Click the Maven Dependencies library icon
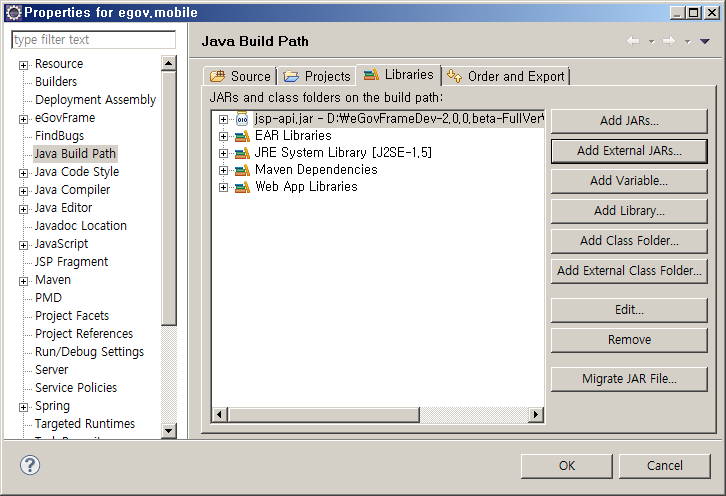 [241, 170]
